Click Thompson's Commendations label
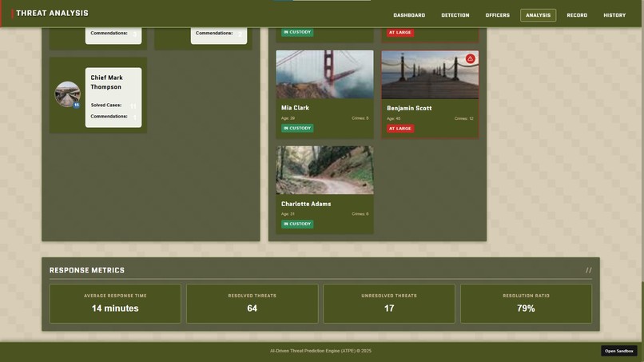 [x=109, y=117]
